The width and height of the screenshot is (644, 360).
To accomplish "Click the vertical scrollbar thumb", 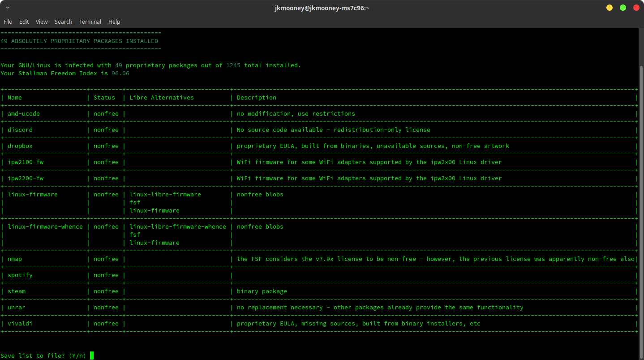I will [x=641, y=211].
